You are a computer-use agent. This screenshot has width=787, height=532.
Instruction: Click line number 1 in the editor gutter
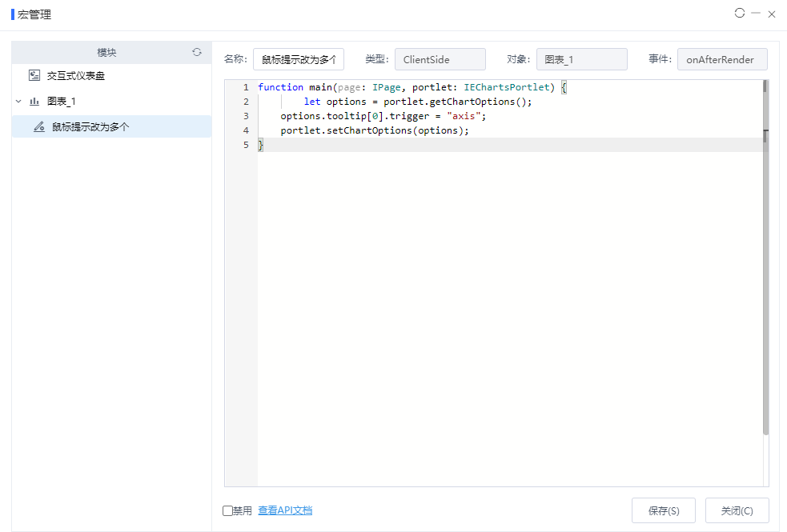pyautogui.click(x=246, y=87)
